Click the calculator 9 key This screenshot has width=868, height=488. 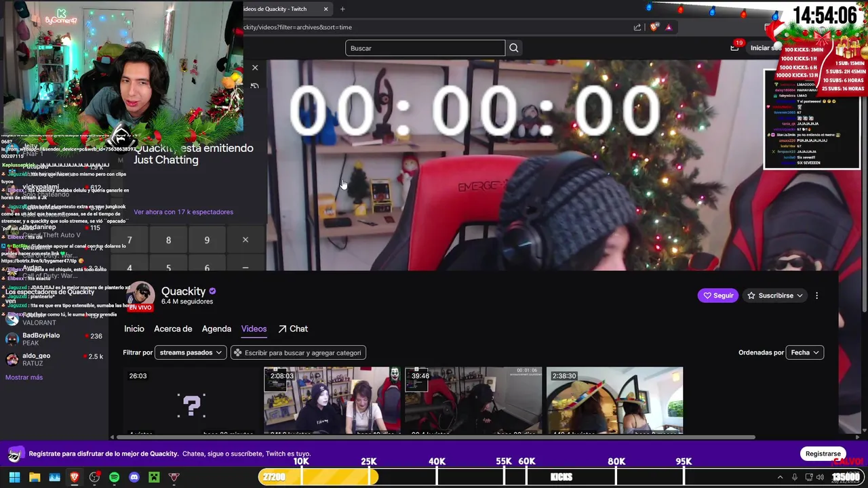tap(207, 240)
